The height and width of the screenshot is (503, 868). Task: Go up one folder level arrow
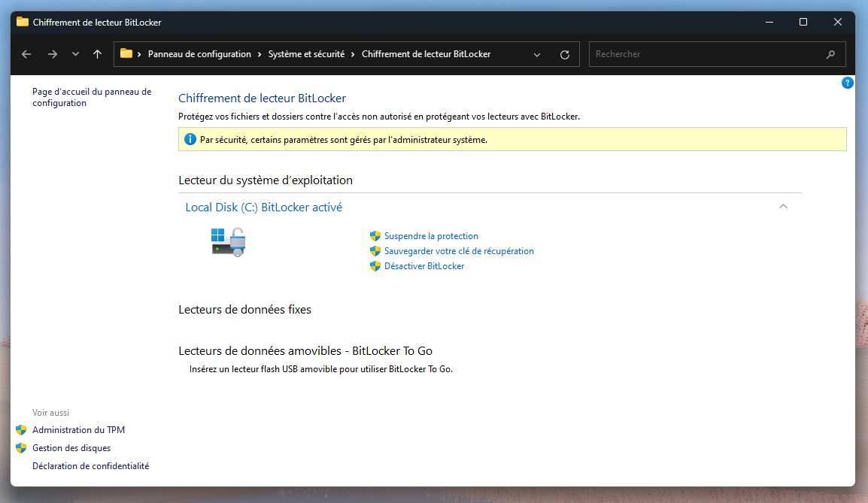click(x=97, y=54)
